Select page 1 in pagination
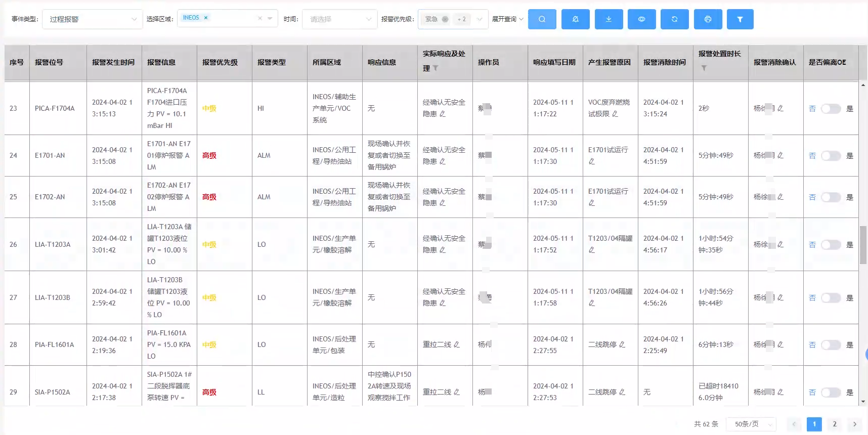Screen dimensions: 868x435 (x=814, y=424)
